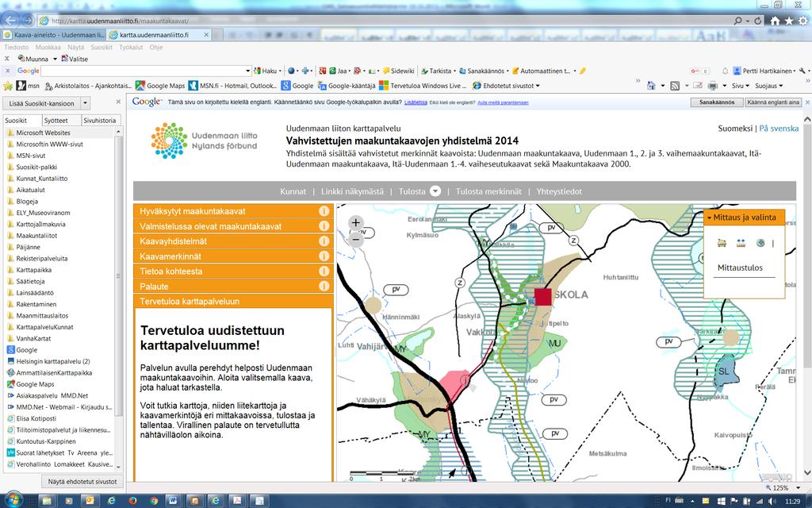Click the Kunnat link in the gray bar
Screen dimensions: 812x508
(293, 191)
